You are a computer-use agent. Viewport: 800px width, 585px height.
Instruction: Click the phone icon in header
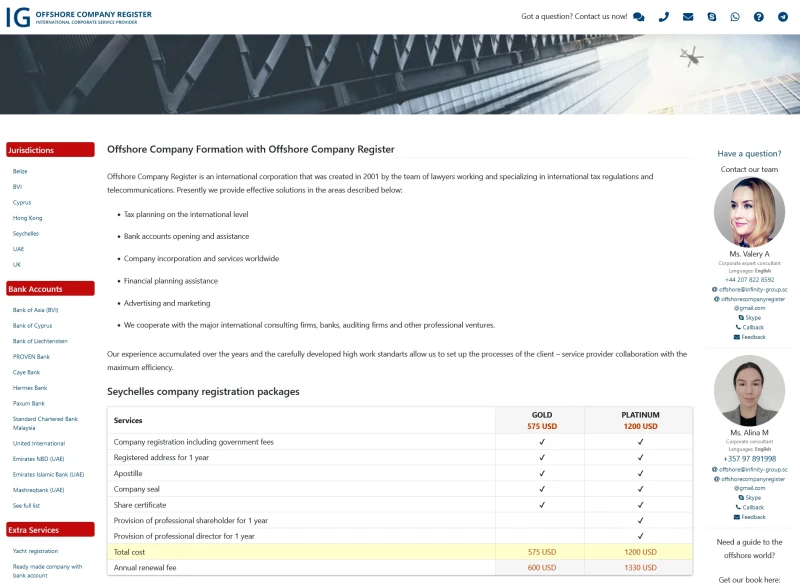tap(663, 17)
